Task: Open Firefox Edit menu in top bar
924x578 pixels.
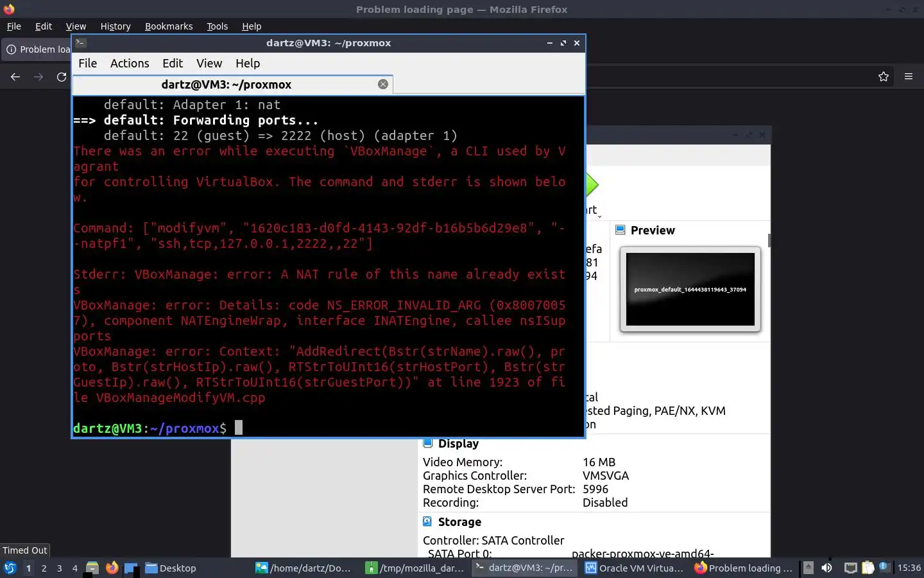Action: 44,26
